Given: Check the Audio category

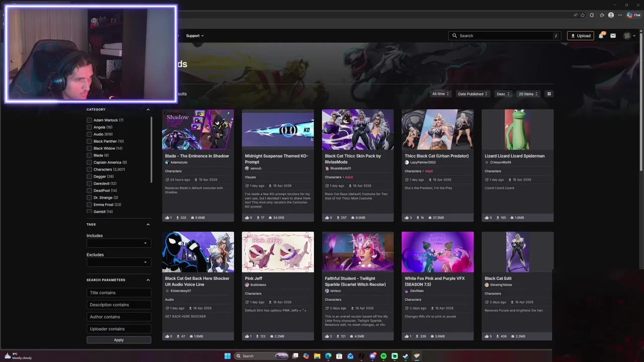Looking at the screenshot, I should point(89,134).
